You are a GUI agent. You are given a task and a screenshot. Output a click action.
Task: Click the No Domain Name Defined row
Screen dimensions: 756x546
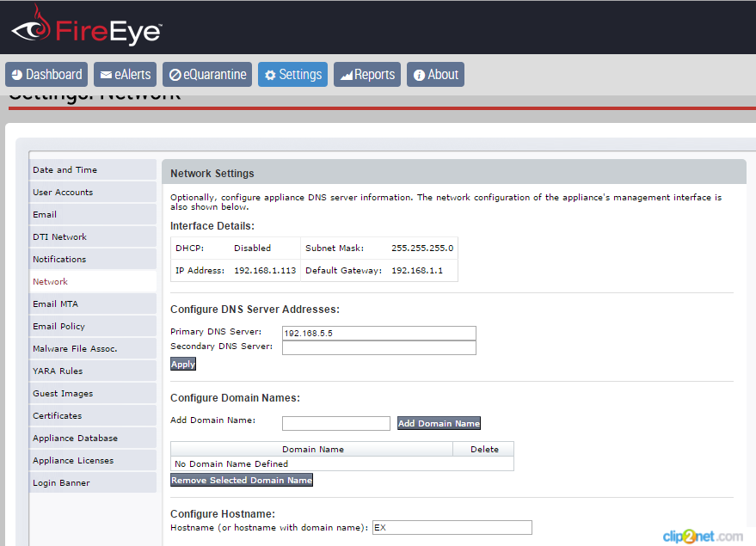342,463
